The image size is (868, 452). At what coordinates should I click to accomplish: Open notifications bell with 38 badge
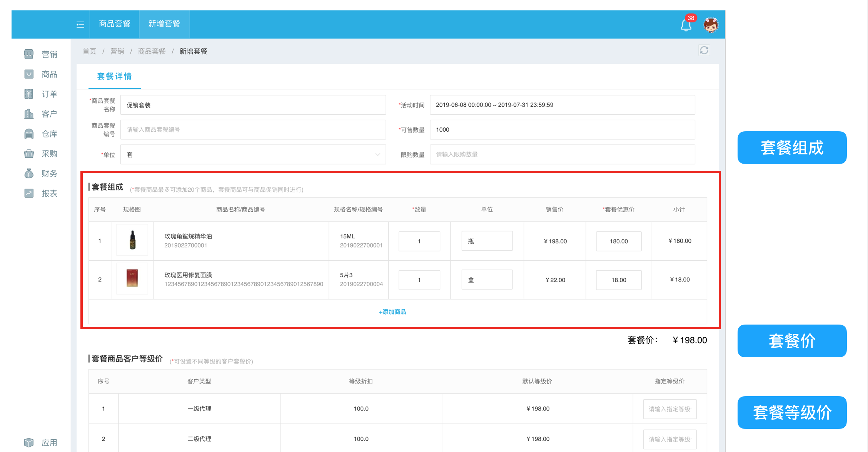[686, 25]
